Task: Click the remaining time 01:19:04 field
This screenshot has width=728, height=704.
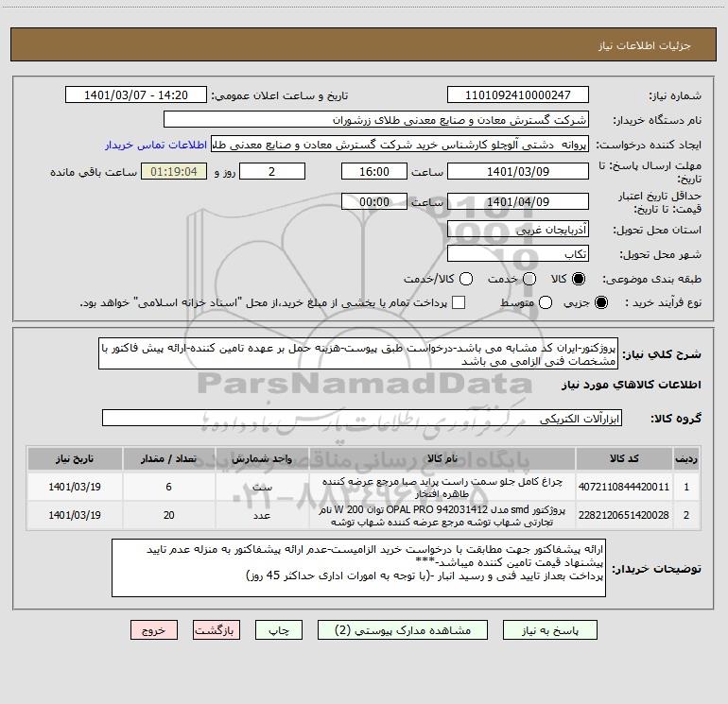Action: [x=174, y=172]
